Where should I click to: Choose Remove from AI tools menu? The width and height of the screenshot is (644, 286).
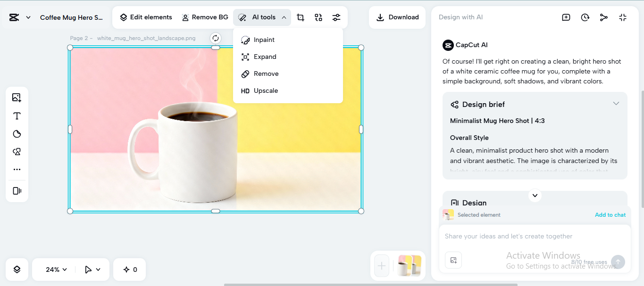[288, 74]
